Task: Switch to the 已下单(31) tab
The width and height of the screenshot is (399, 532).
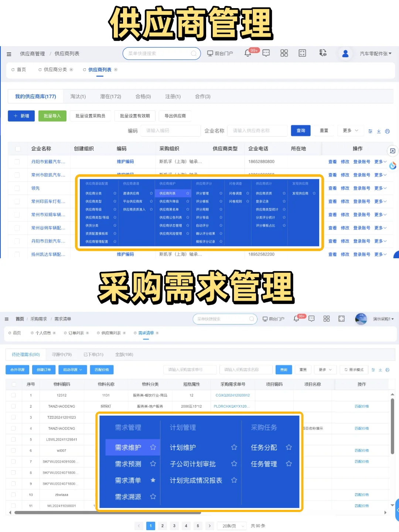Action: coord(93,354)
